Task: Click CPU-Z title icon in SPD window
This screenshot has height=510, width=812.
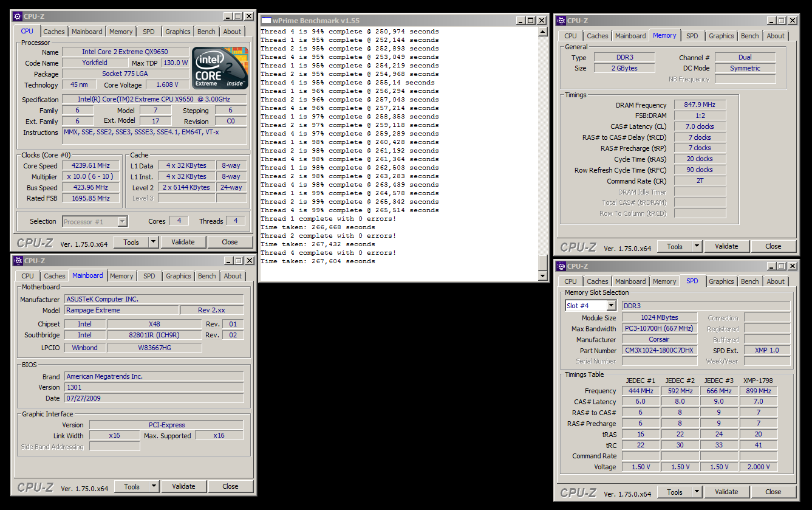Action: [x=561, y=266]
